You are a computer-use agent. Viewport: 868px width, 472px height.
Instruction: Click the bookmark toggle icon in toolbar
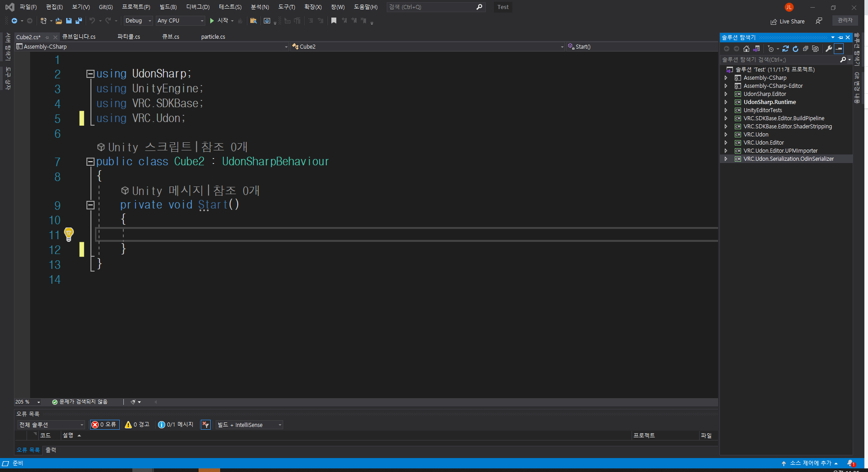[x=334, y=21]
